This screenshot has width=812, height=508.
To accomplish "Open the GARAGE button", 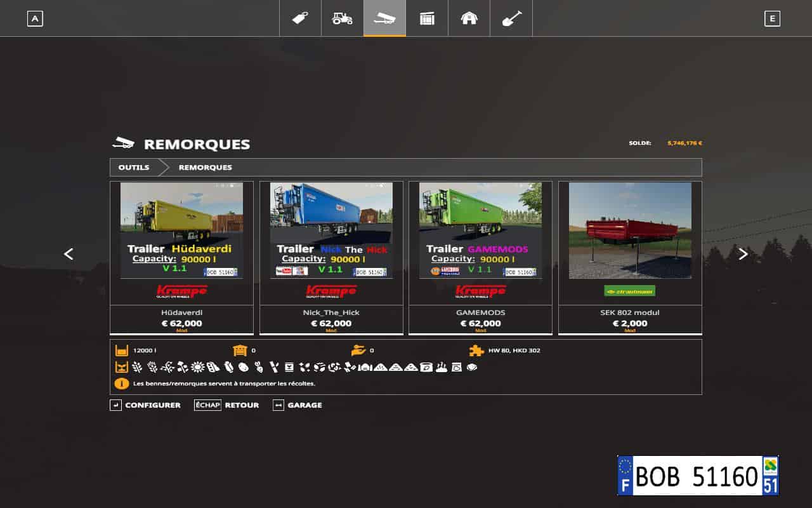I will pos(297,405).
